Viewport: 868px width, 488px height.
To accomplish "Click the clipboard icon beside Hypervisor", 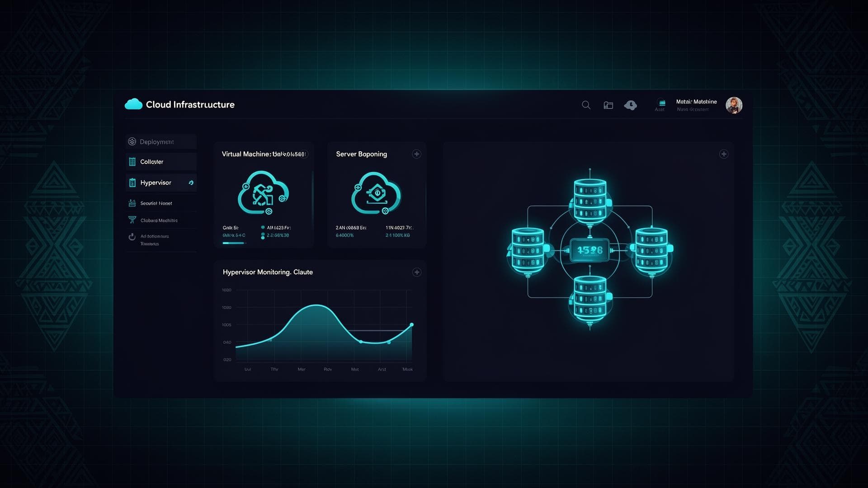I will coord(132,183).
